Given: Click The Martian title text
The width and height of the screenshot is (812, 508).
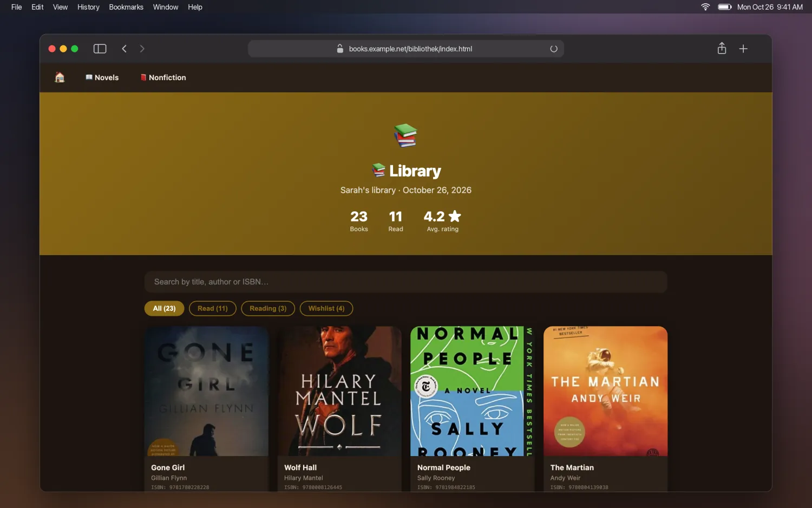Looking at the screenshot, I should click(x=572, y=467).
